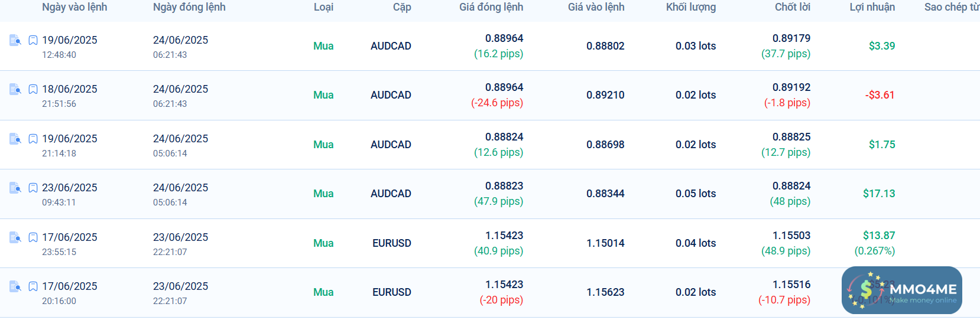Click the 'Lợi nhuận' column header
This screenshot has width=980, height=320.
(872, 7)
